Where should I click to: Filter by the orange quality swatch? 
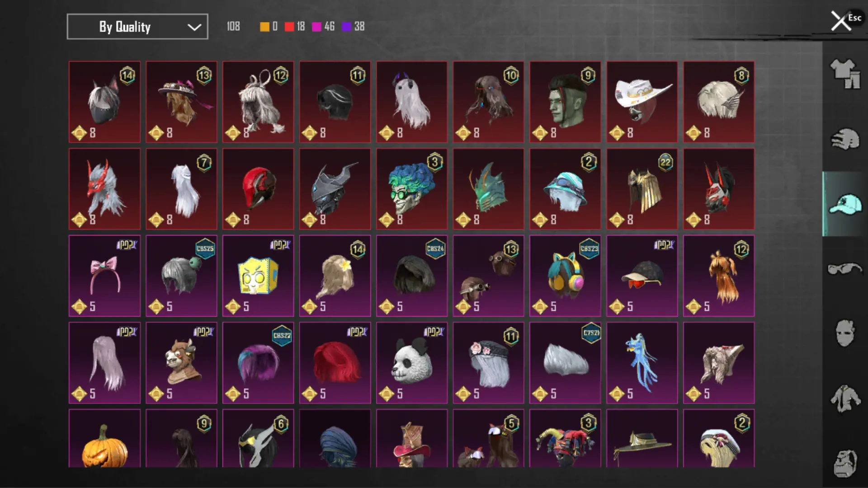click(x=264, y=27)
